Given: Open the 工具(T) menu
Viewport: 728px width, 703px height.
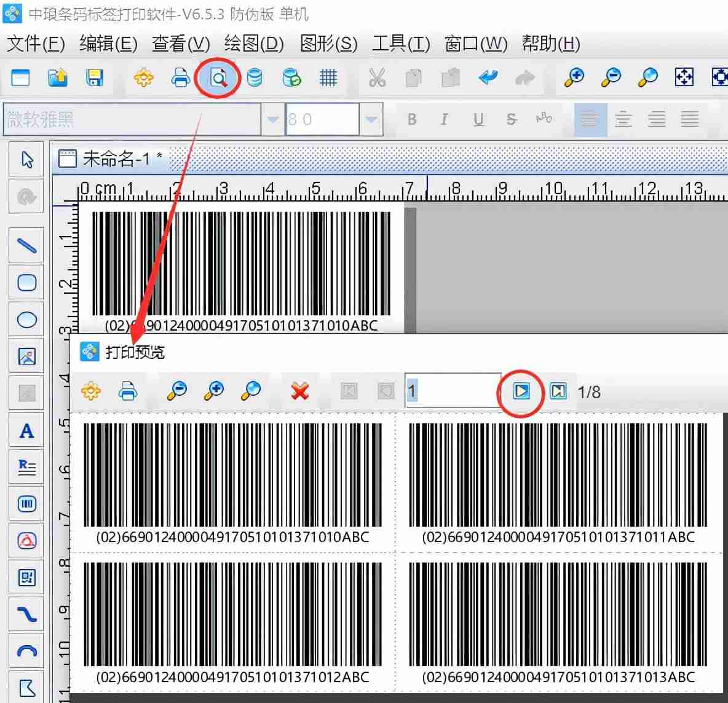Looking at the screenshot, I should coord(401,44).
